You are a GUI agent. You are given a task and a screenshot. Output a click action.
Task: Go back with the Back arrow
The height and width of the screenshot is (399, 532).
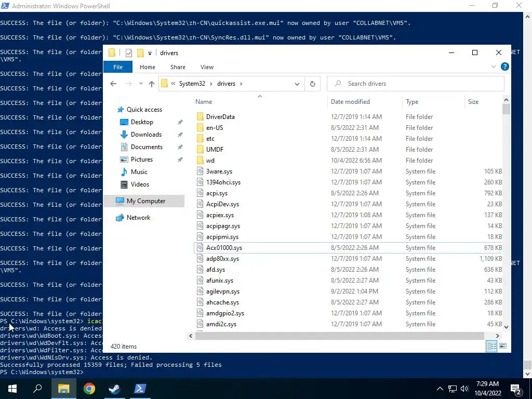[113, 84]
